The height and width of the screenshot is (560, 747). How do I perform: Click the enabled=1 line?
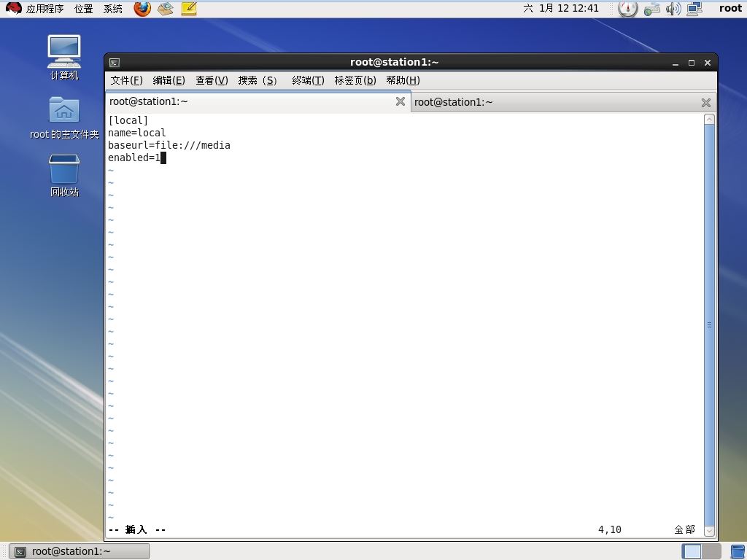134,157
